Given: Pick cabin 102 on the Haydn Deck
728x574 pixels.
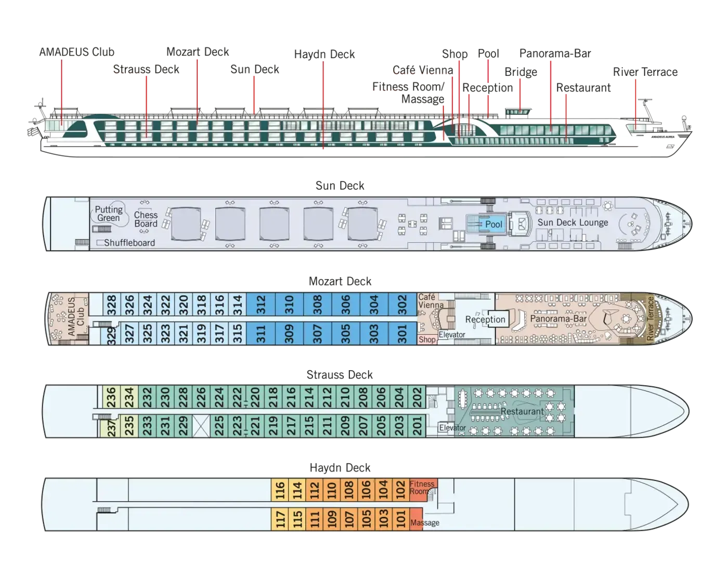Looking at the screenshot, I should (400, 490).
